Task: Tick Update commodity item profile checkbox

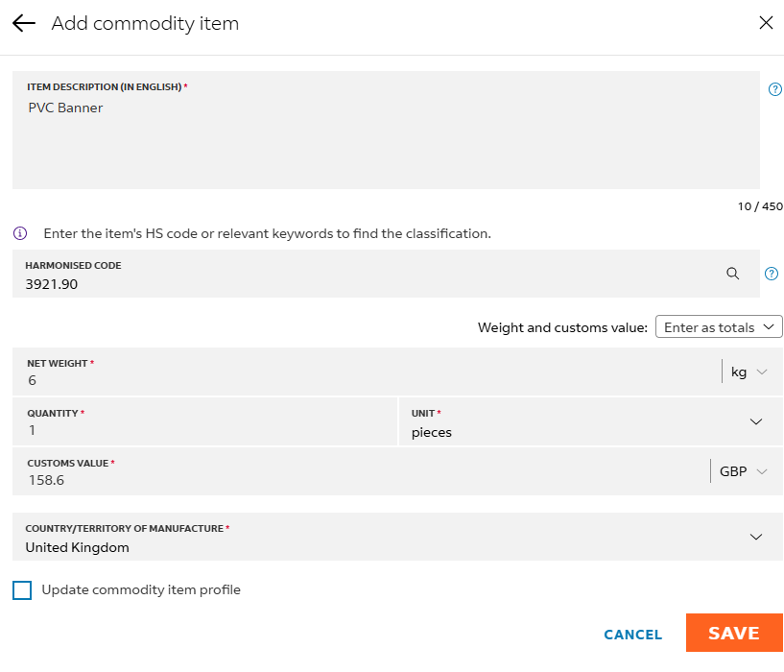Action: [x=22, y=590]
